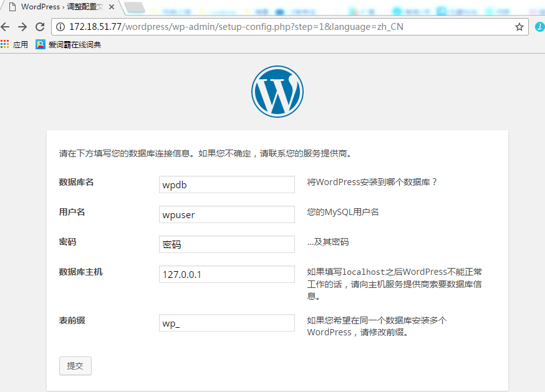
Task: Click the 表前缀 label
Action: [72, 320]
